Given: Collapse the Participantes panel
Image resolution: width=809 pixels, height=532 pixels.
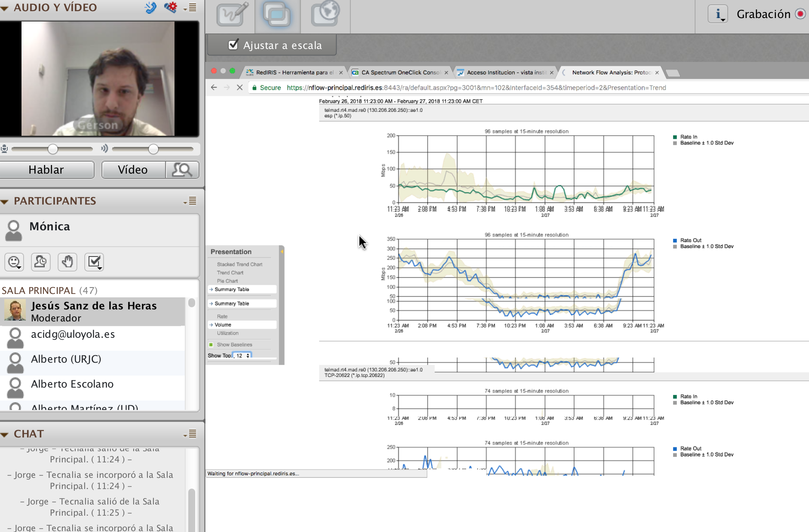Looking at the screenshot, I should coord(5,201).
